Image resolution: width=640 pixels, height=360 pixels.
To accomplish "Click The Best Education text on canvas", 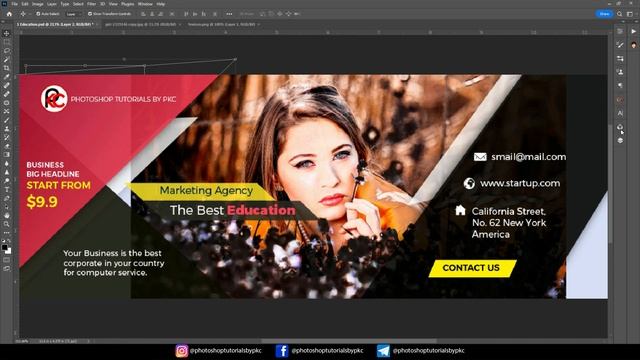I will [x=232, y=210].
